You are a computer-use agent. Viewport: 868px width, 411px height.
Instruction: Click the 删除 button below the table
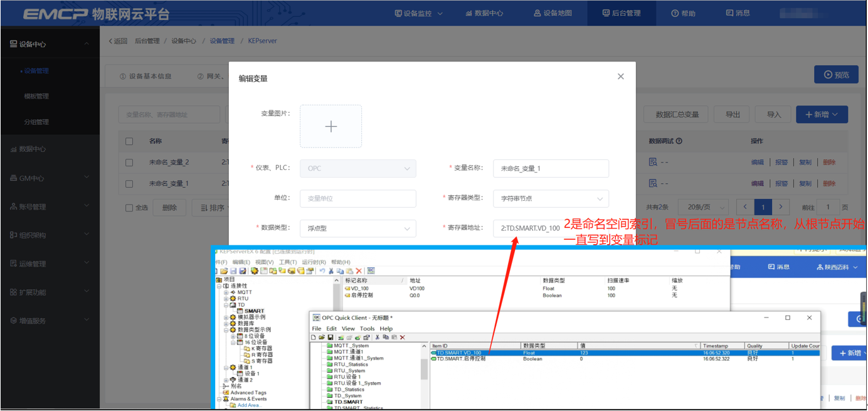pyautogui.click(x=169, y=208)
